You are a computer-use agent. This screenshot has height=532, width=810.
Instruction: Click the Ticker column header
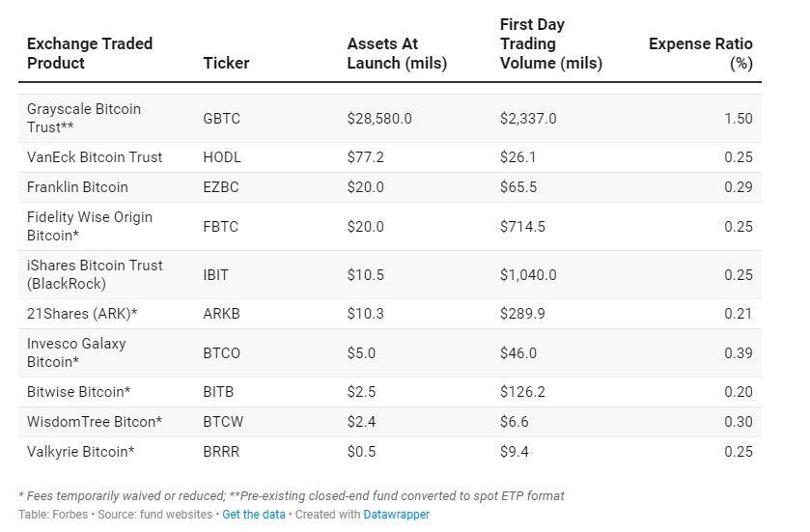[x=226, y=63]
